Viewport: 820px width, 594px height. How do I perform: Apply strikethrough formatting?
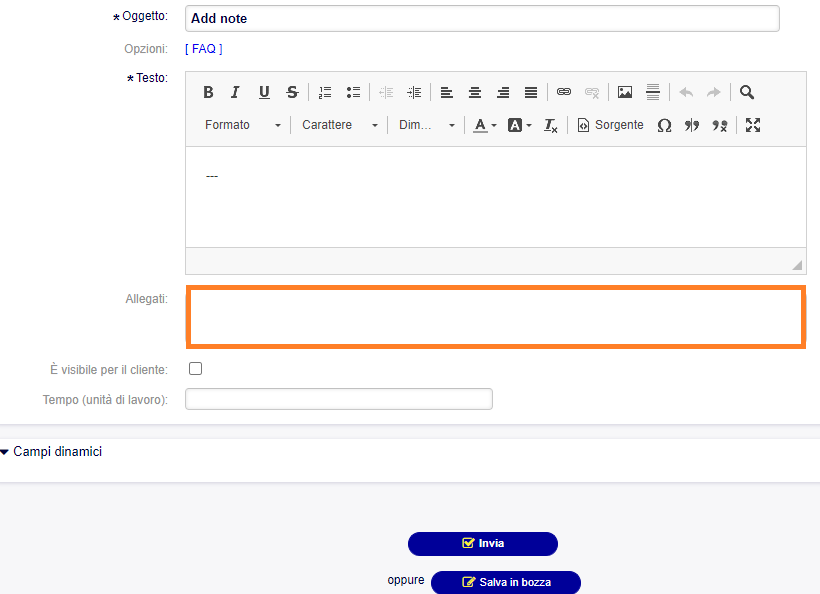(x=291, y=92)
